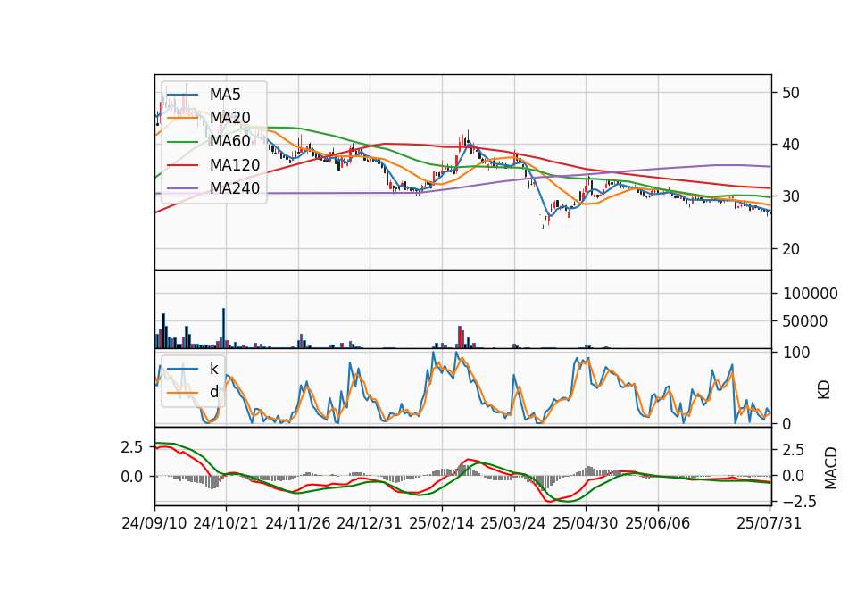Click the 24/12/31 date axis label
The width and height of the screenshot is (857, 616).
point(370,523)
